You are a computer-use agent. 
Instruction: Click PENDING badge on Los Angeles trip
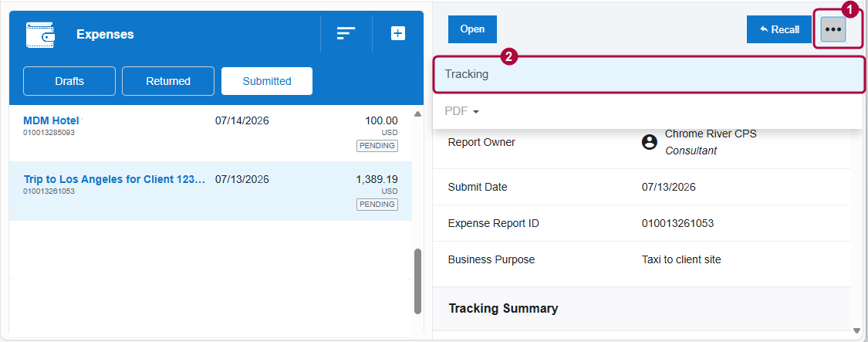pos(377,205)
